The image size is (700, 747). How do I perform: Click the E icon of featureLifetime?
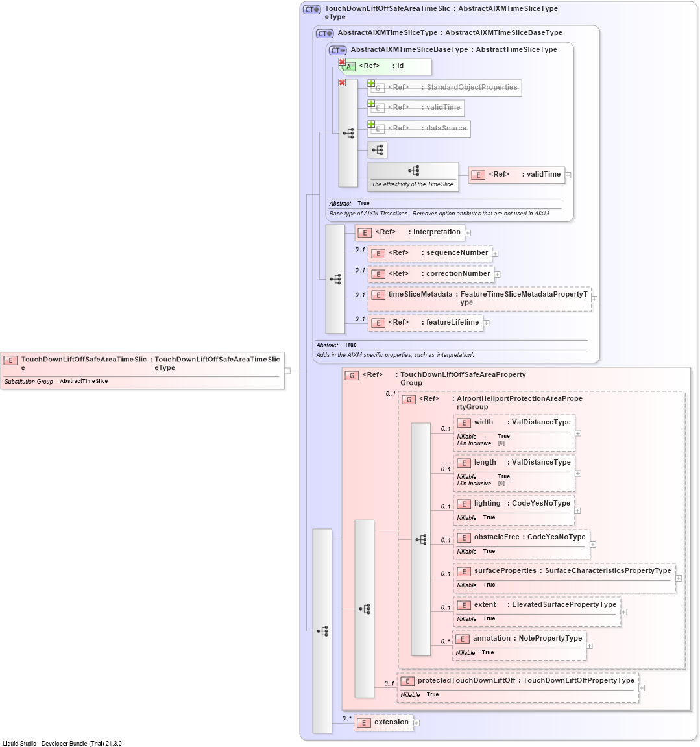pos(378,323)
